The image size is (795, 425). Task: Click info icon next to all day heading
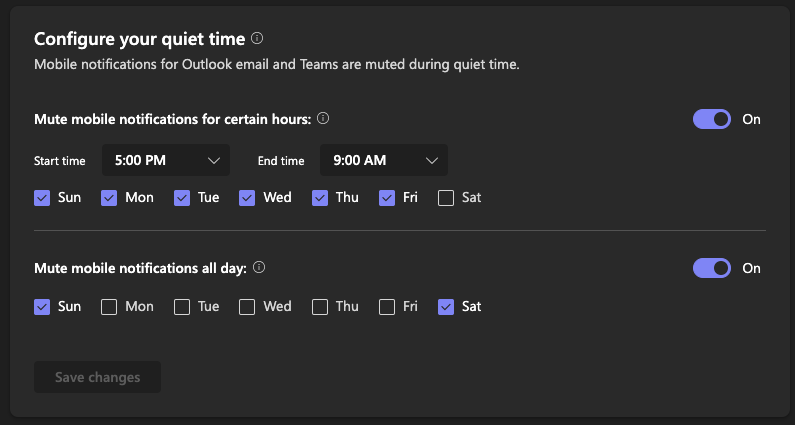click(259, 268)
